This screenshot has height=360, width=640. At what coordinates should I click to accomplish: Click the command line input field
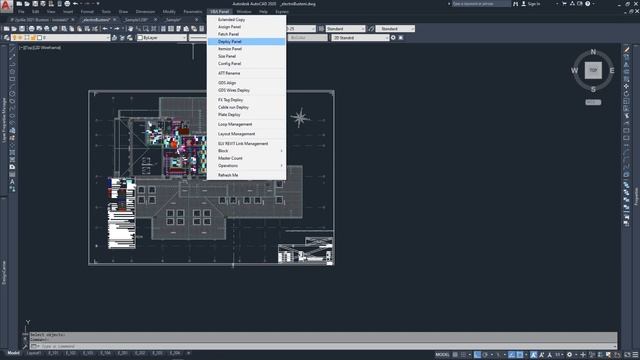coord(322,347)
